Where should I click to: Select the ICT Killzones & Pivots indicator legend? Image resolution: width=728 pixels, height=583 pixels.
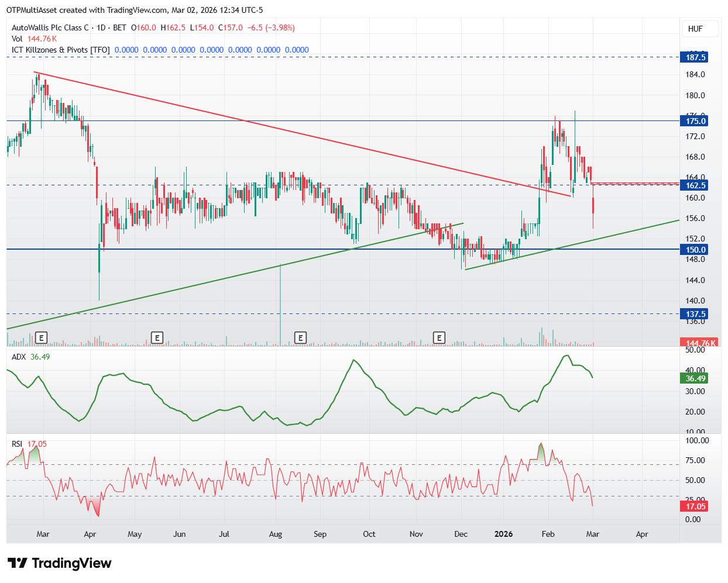point(61,50)
